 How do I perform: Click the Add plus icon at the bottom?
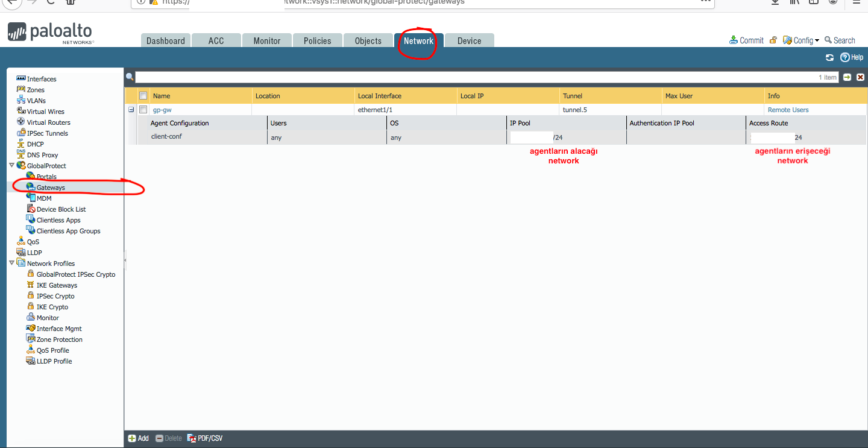(x=132, y=438)
